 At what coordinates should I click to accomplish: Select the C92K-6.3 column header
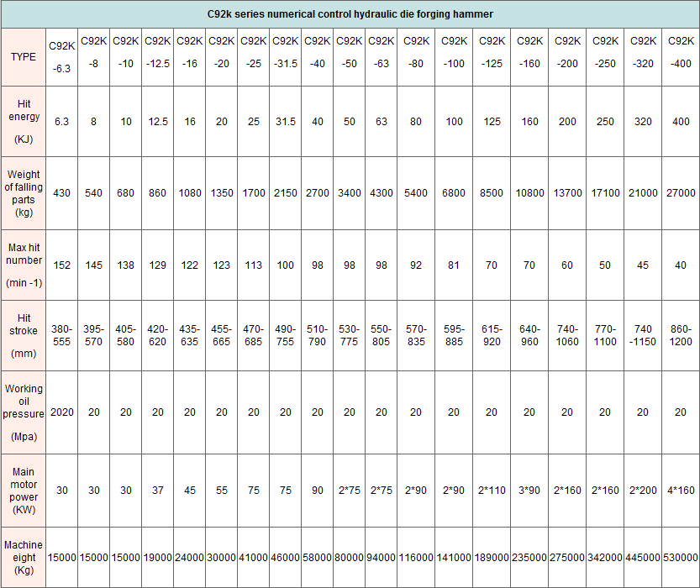pos(61,56)
